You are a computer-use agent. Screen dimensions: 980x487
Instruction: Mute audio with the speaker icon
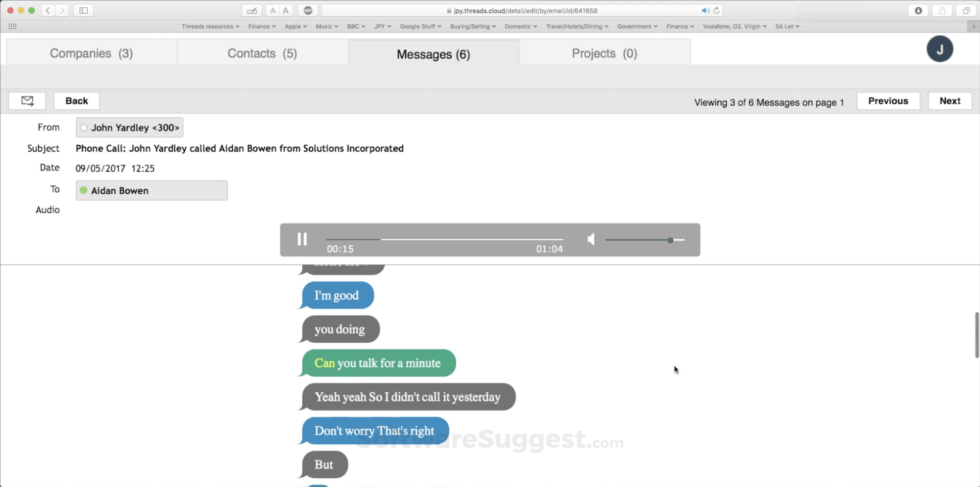pos(590,239)
